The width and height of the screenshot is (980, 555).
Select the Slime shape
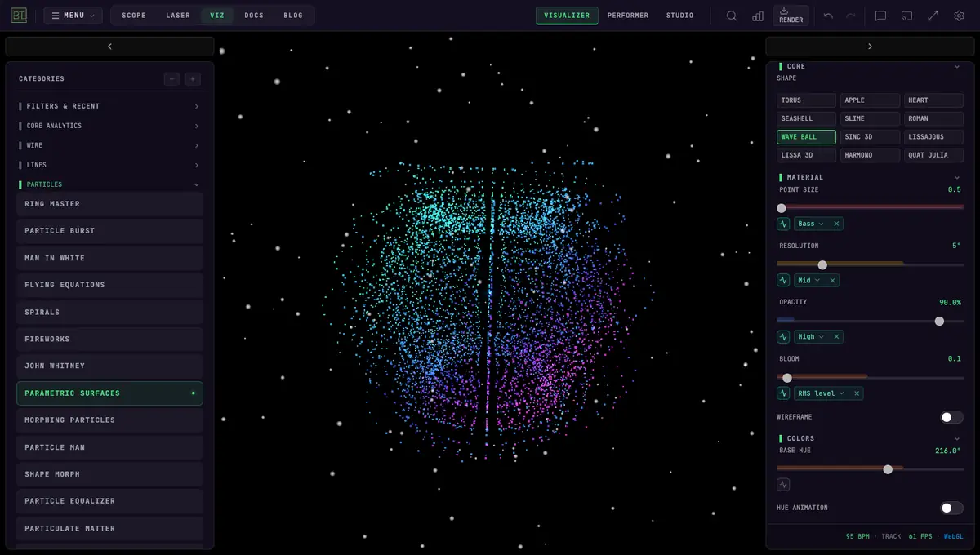tap(870, 118)
